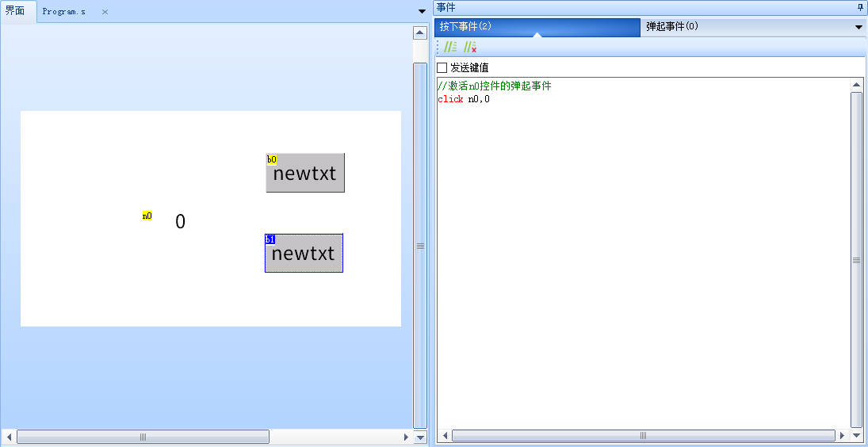Select the b1 newtxt button component
Viewport: 868px width, 447px height.
click(x=304, y=254)
